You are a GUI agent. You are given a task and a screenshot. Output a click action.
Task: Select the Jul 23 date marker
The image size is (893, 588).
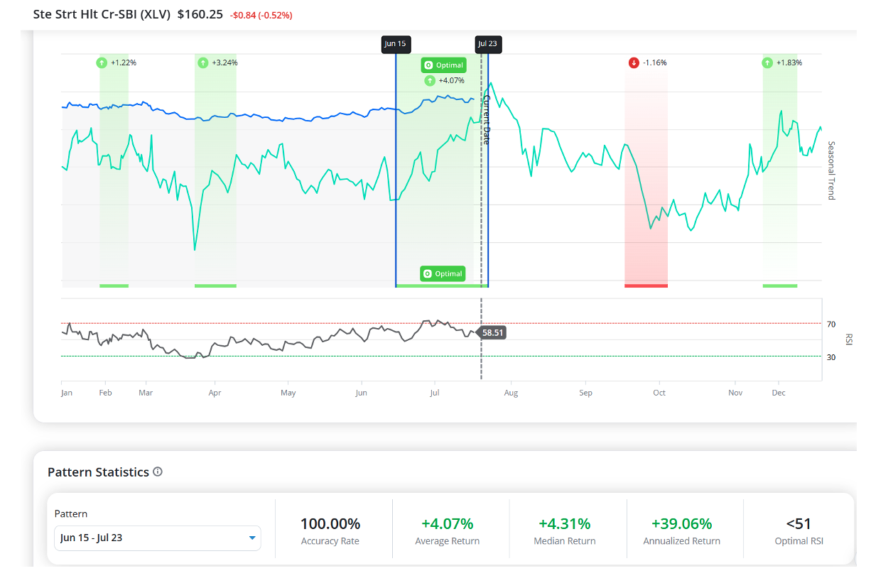(487, 43)
